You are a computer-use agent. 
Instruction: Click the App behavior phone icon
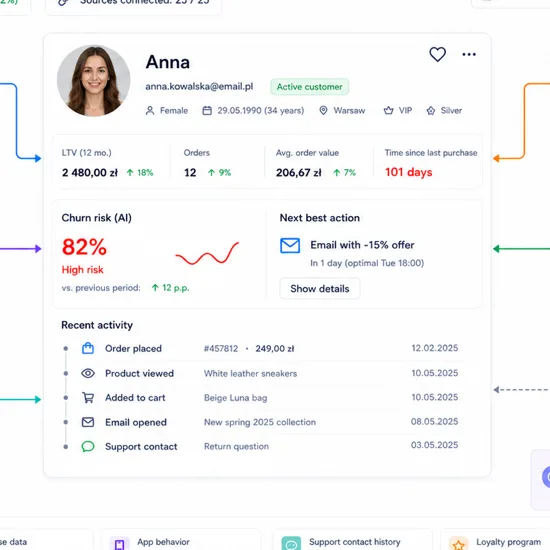119,544
